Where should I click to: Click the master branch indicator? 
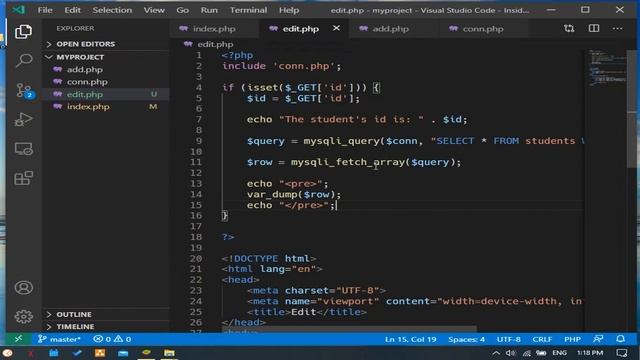[59, 339]
